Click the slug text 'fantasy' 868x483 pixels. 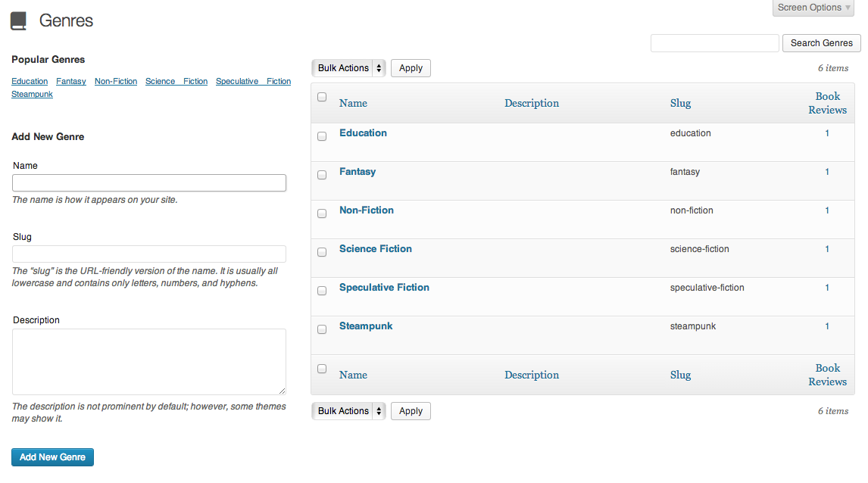tap(685, 172)
